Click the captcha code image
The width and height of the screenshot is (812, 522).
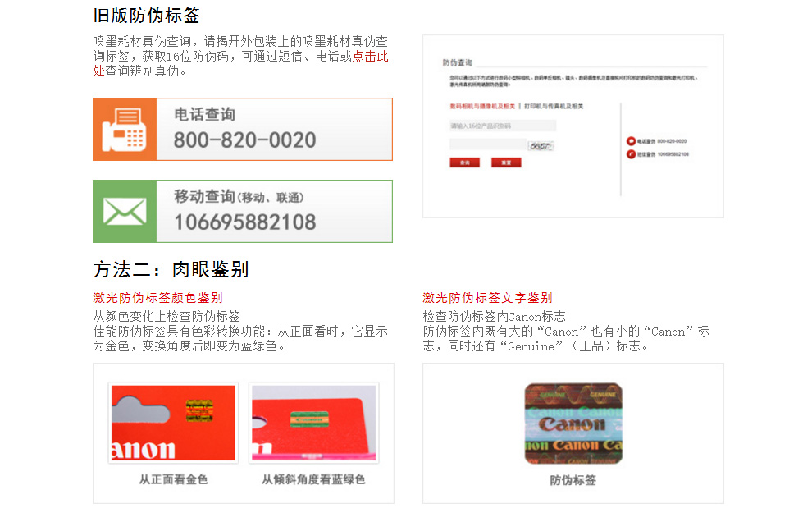[541, 145]
